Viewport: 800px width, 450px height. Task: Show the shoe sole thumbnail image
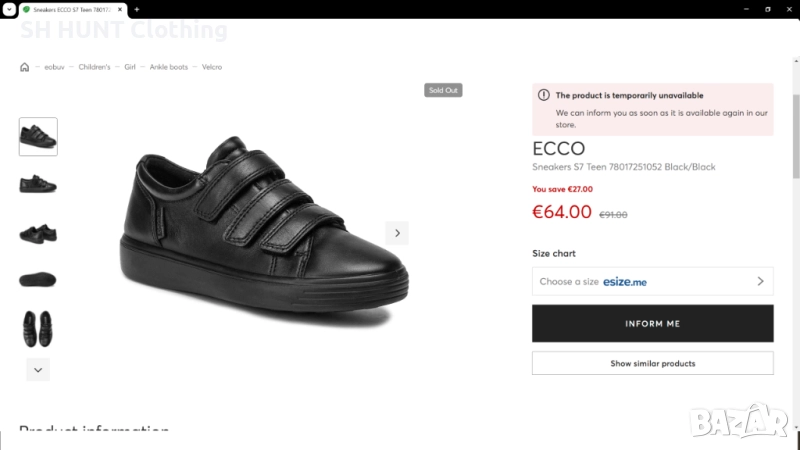(x=38, y=280)
